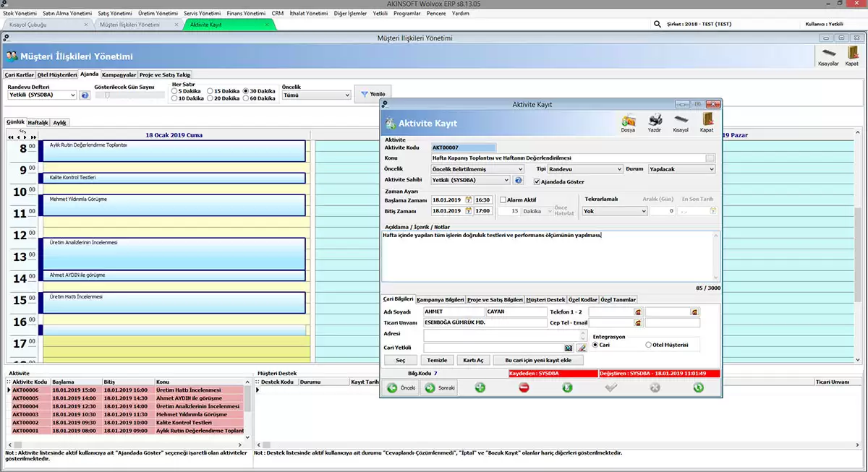The height and width of the screenshot is (472, 868).
Task: Enable the Alarm Aktif checkbox
Action: [503, 199]
